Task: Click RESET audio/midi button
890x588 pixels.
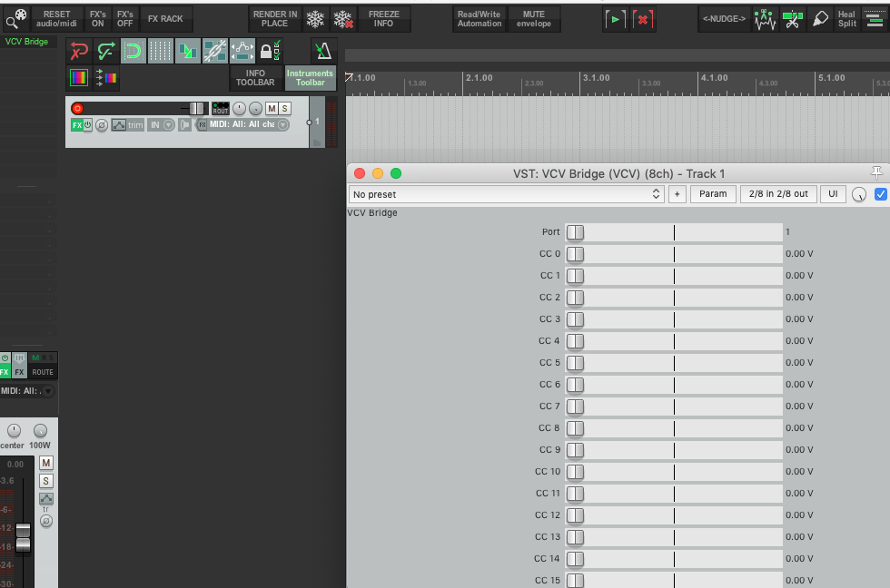Action: coord(56,19)
